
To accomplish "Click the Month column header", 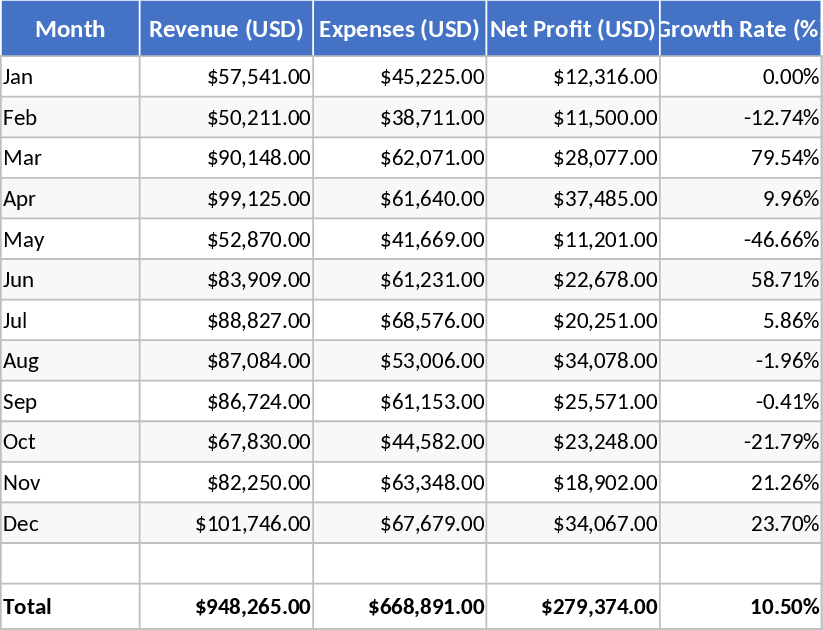I will (70, 29).
